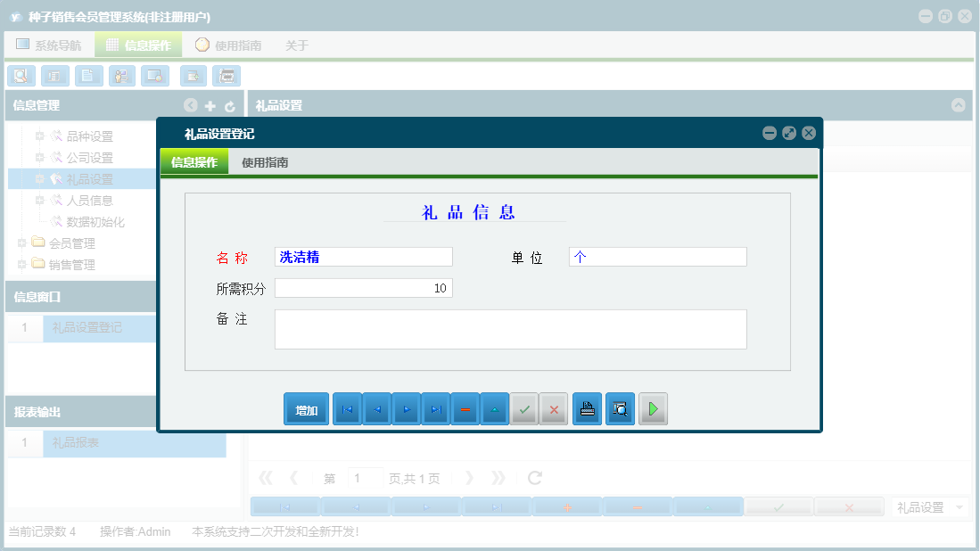
Task: Collapse 信息管理 panel with left chevron
Action: point(191,105)
